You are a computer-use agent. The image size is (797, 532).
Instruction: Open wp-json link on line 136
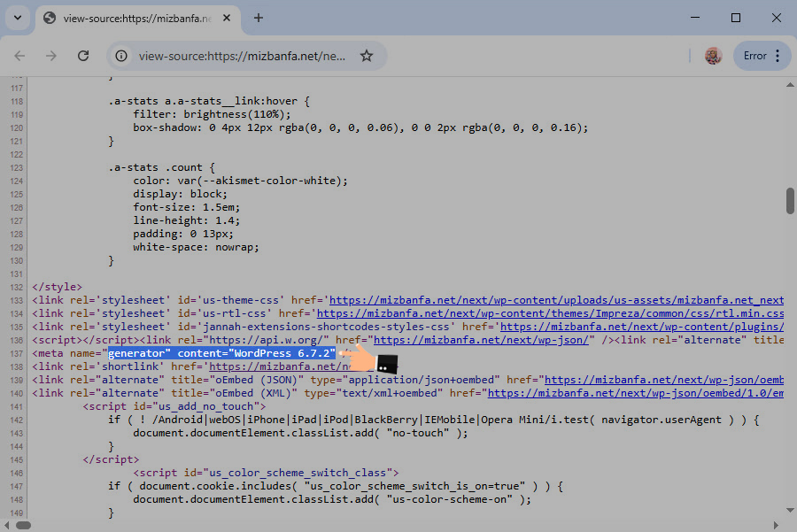[481, 340]
